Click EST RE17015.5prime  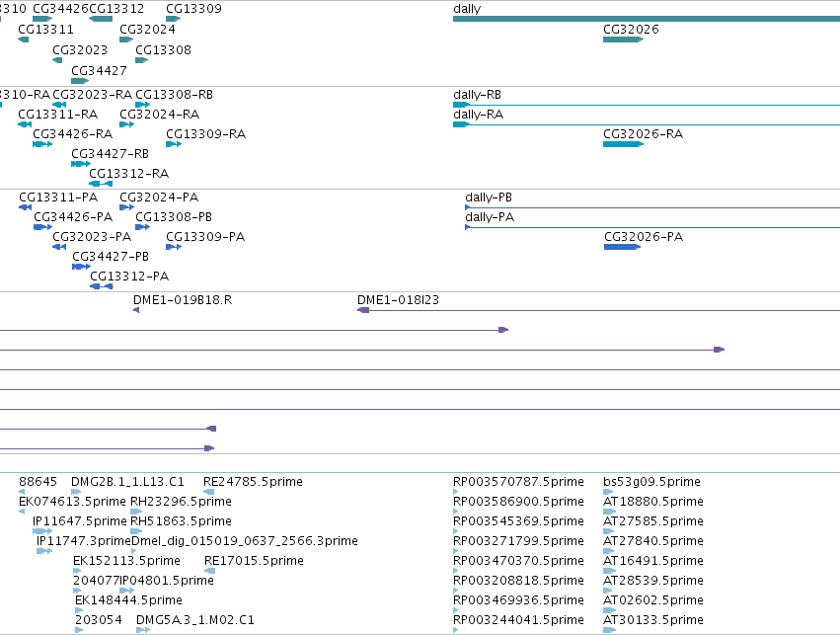[x=209, y=571]
